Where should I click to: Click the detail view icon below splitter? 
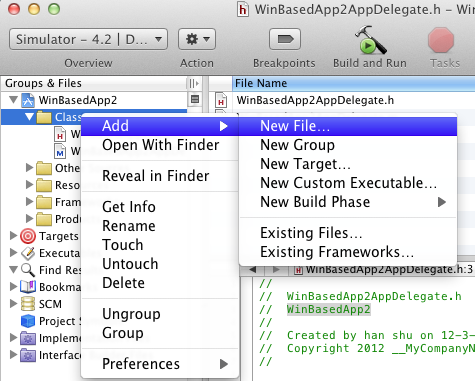[x=195, y=99]
